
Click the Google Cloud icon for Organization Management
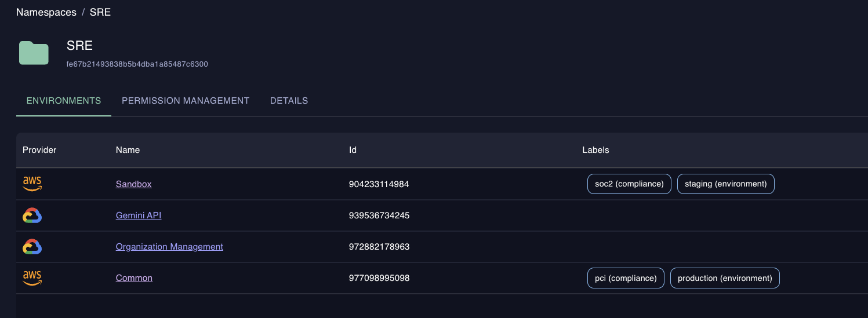32,247
